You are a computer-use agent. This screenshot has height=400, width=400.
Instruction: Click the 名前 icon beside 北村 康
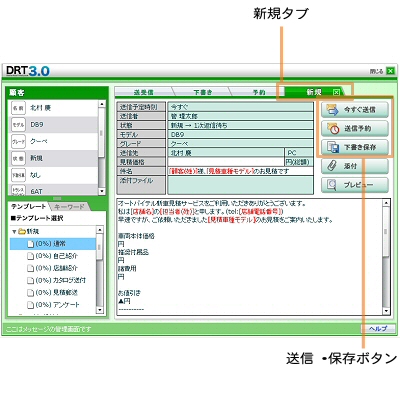18,108
